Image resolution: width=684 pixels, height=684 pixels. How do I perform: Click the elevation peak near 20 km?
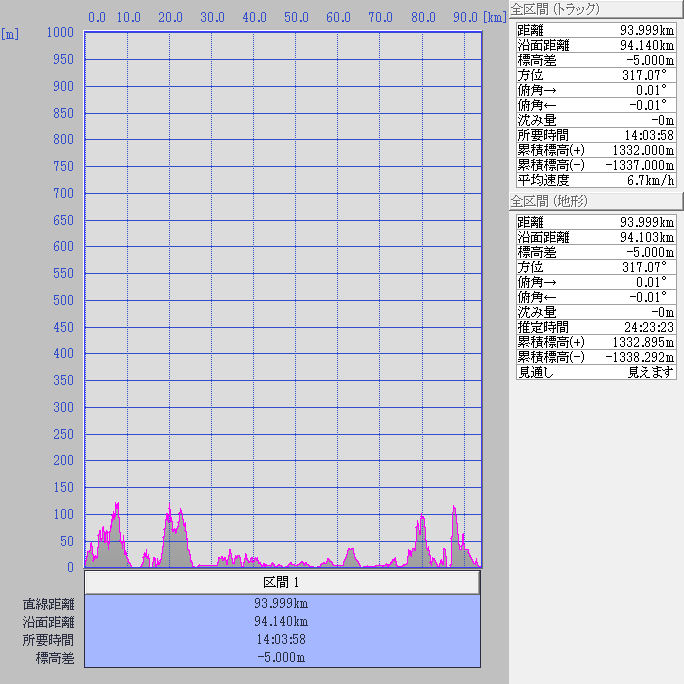(x=169, y=509)
